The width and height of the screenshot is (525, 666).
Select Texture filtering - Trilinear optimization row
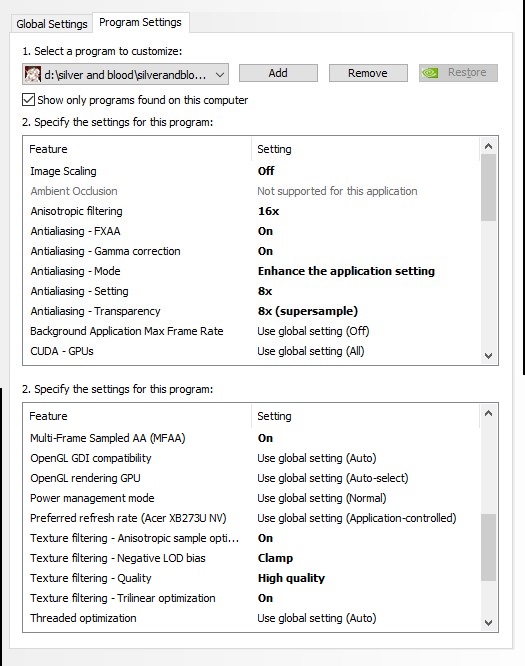252,598
